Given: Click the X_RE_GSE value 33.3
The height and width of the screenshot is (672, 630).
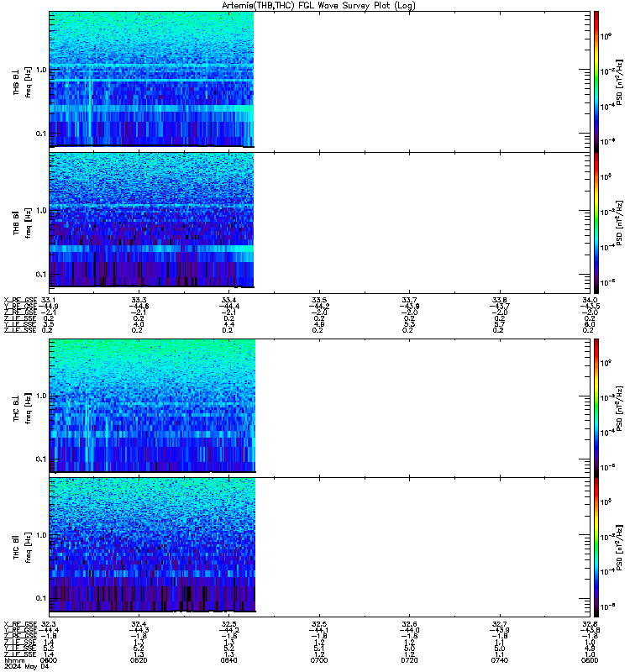Looking at the screenshot, I should coord(139,300).
